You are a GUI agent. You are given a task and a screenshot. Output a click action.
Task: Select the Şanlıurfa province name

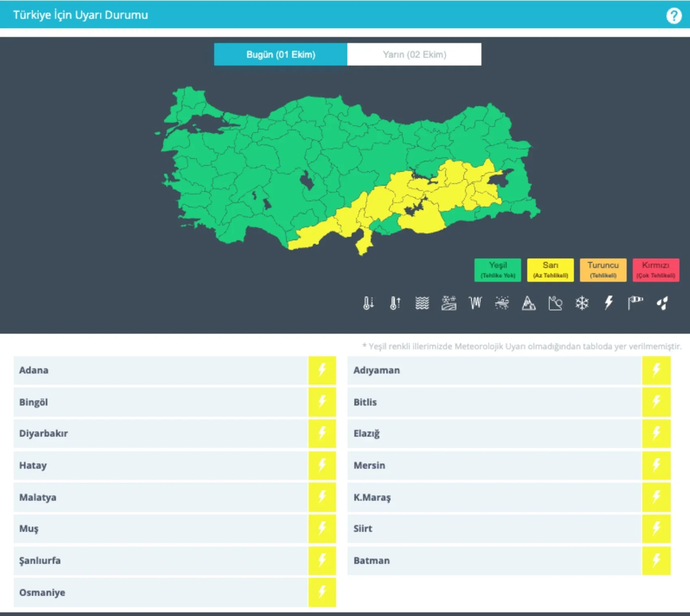(40, 560)
